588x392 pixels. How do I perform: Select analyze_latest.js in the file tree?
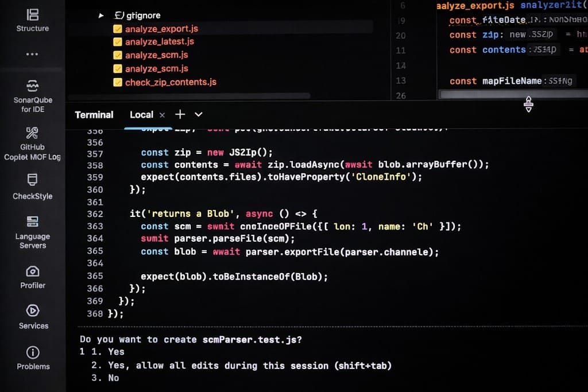tap(160, 42)
